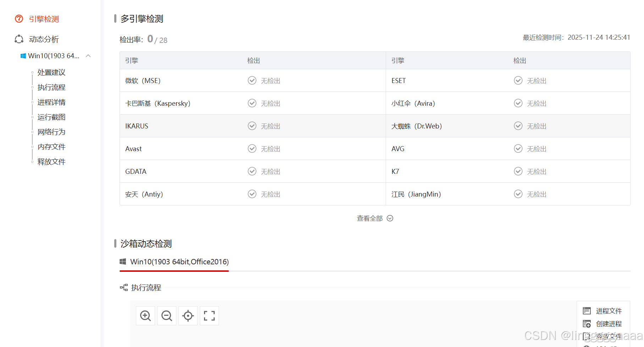Click 进程文件 legend icon
644x347 pixels.
pyautogui.click(x=587, y=311)
